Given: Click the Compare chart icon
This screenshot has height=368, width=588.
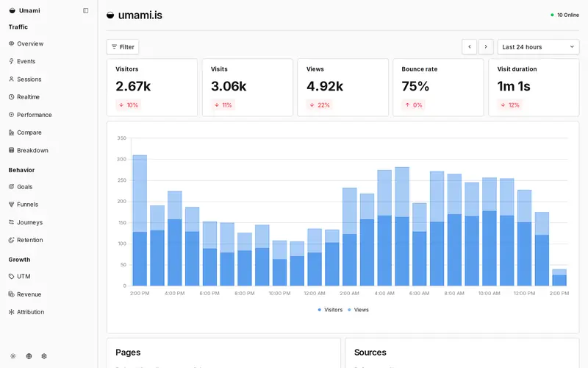Looking at the screenshot, I should pos(11,132).
